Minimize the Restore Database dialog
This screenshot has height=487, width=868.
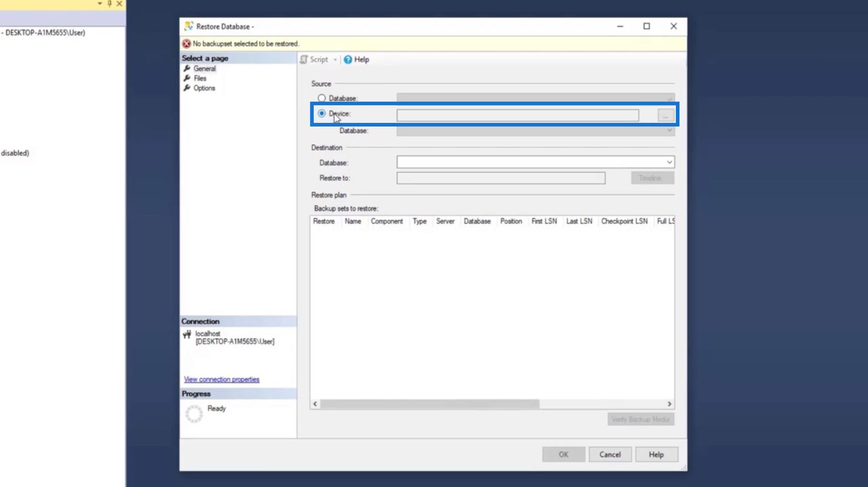(x=620, y=26)
